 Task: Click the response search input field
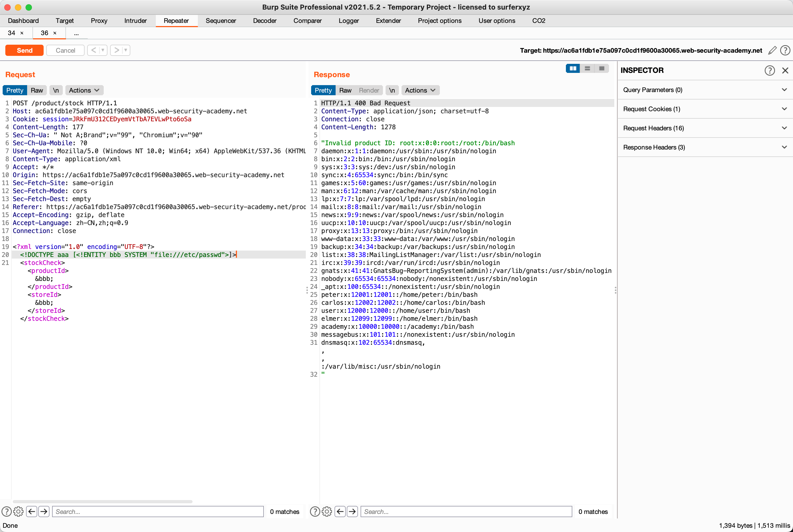pyautogui.click(x=466, y=512)
